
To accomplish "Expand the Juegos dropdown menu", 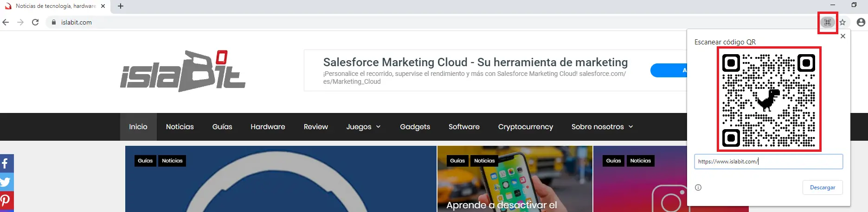I will [x=364, y=127].
